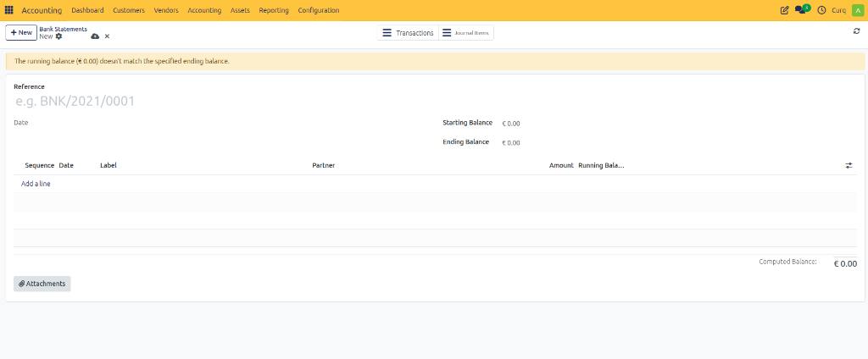Open the Reporting menu
The height and width of the screenshot is (359, 868).
point(274,10)
